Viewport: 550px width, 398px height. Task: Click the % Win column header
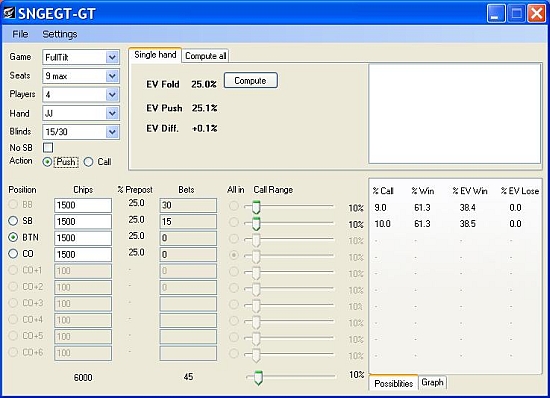point(423,191)
